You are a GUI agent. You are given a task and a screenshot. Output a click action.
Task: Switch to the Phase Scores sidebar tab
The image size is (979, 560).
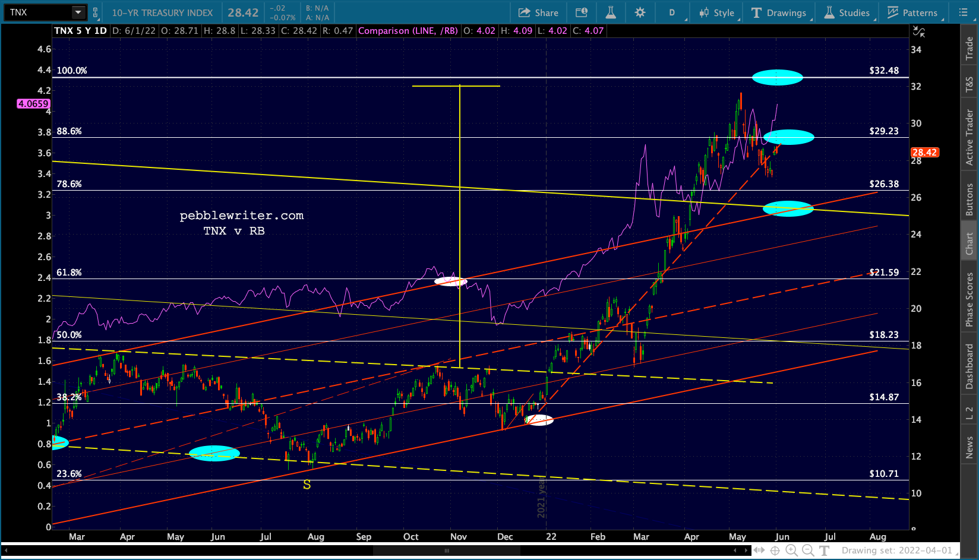pos(969,299)
